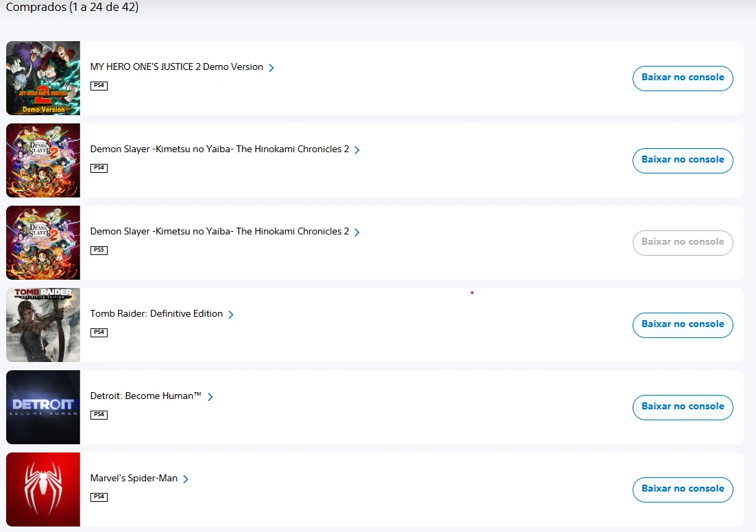Click the chevron next to Marvel's Spider-Man
The height and width of the screenshot is (532, 756).
coord(186,479)
